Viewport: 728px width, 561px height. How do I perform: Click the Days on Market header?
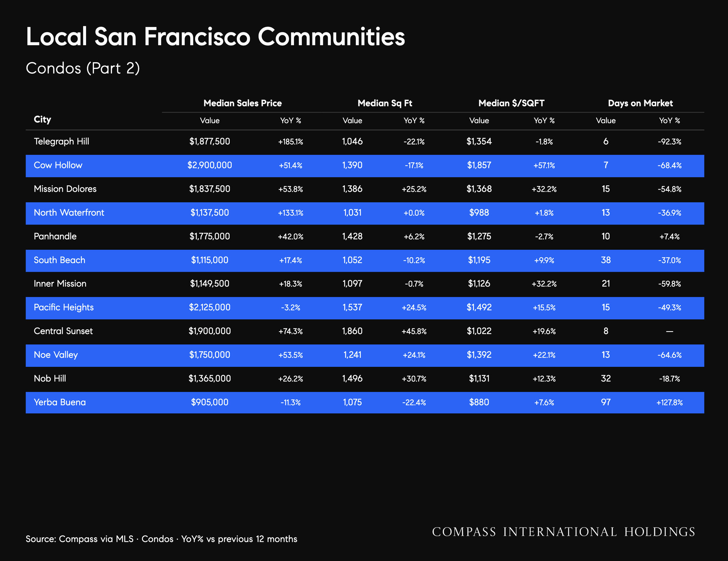click(x=640, y=104)
